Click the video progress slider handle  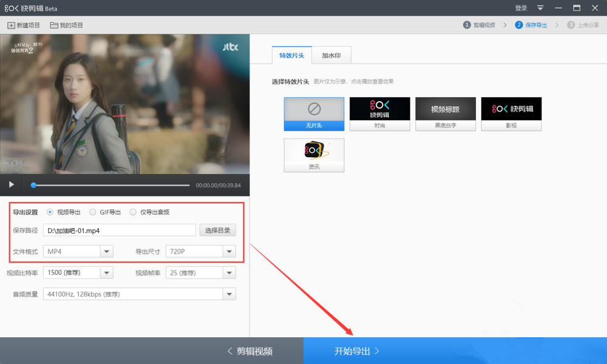pos(33,185)
